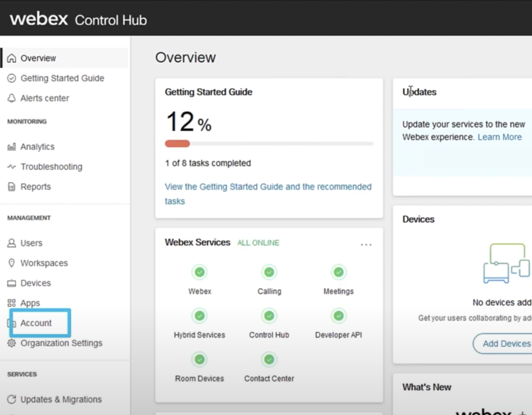Click the Contact Center label
The width and height of the screenshot is (532, 415).
coord(269,379)
